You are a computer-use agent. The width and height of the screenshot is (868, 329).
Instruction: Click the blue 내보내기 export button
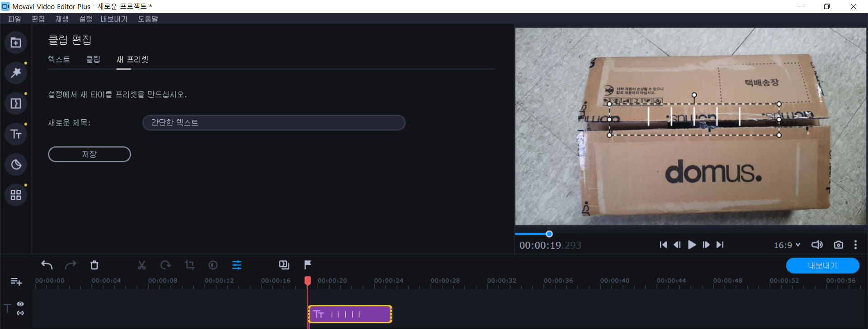pos(822,265)
